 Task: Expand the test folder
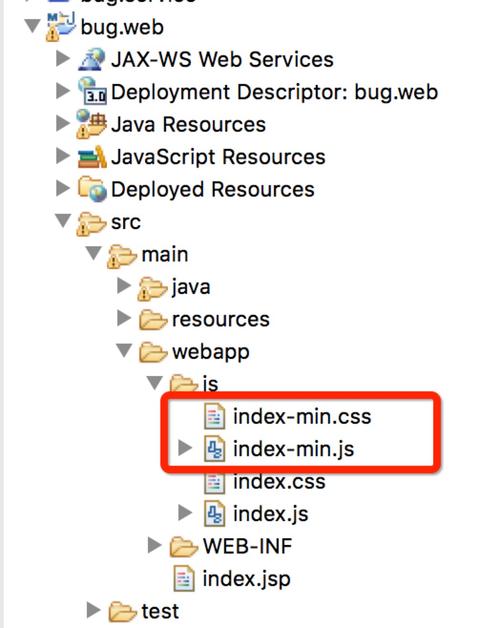(x=93, y=610)
